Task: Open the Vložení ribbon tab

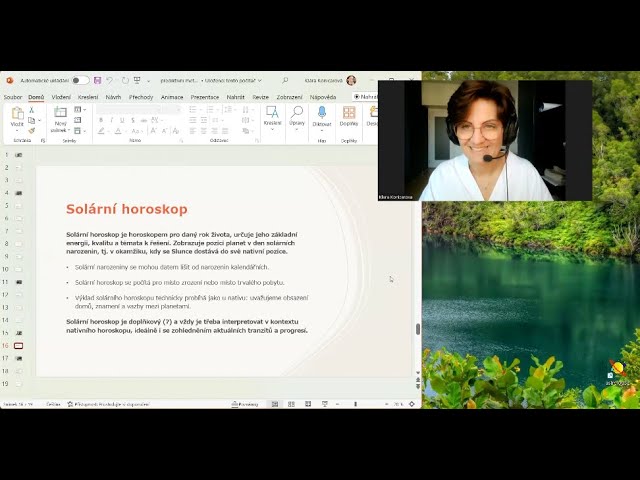Action: point(61,97)
